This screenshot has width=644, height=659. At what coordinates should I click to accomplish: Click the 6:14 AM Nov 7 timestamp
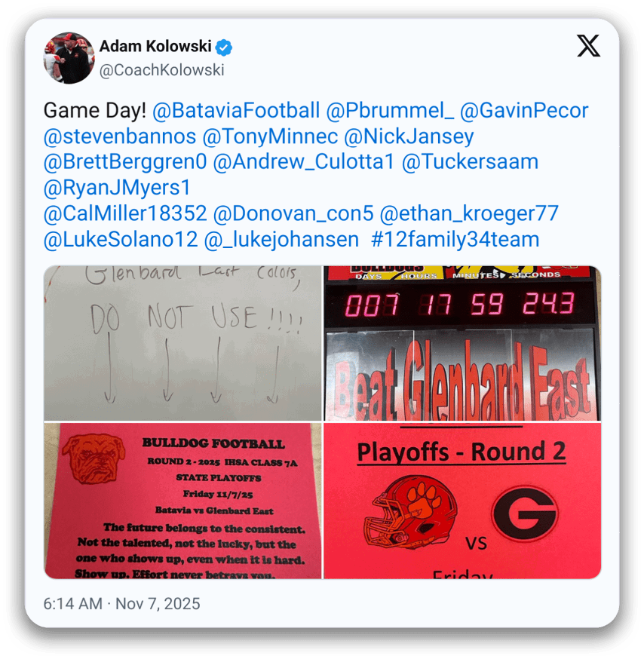[122, 604]
